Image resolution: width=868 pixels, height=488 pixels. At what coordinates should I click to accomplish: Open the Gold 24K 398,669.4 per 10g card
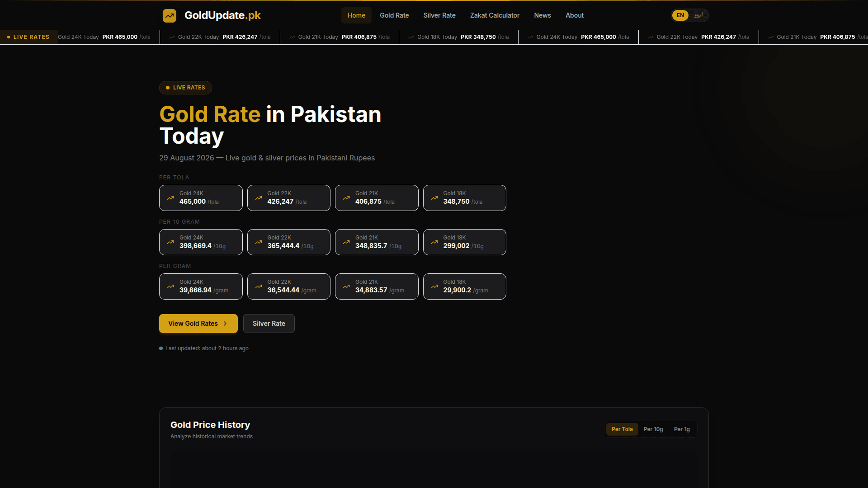(201, 242)
